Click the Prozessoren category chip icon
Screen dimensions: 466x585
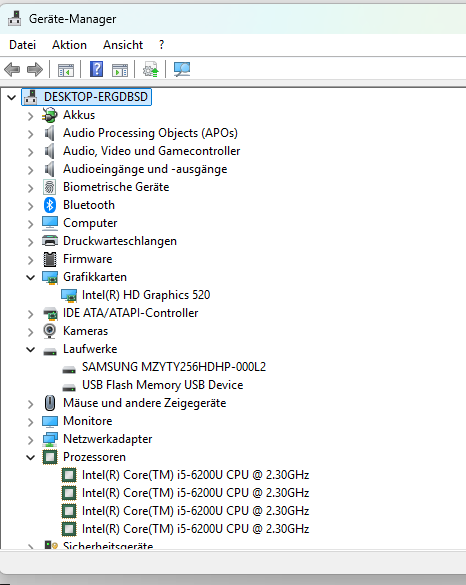tap(50, 457)
